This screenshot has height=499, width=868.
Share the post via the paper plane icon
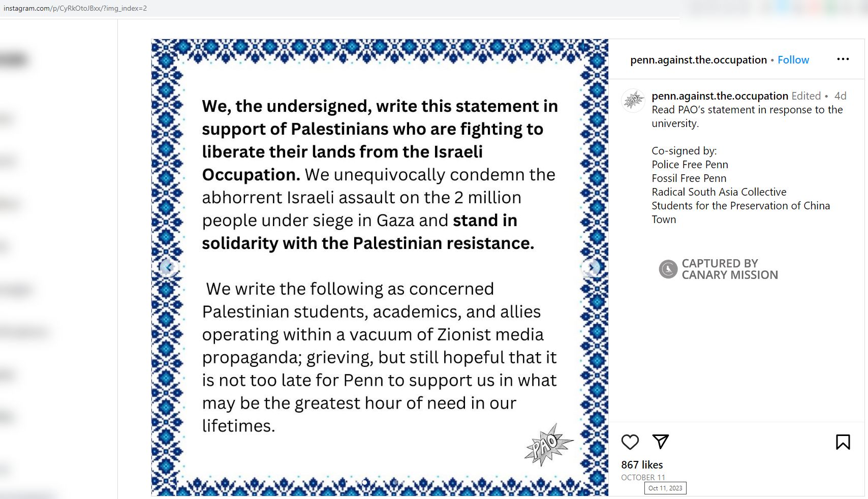point(661,442)
